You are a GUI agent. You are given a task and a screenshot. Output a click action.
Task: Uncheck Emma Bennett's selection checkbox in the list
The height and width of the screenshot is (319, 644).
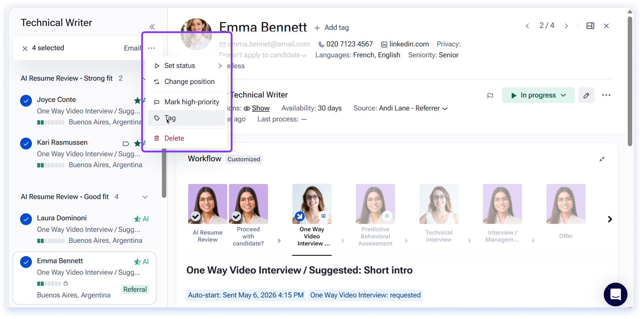pos(26,262)
